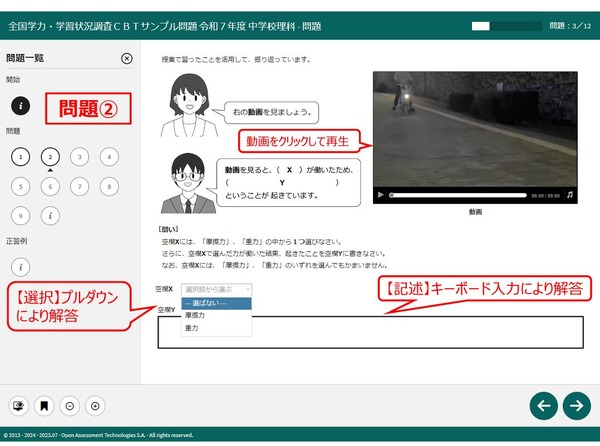Click the bookmark icon in bottom toolbar
Image resolution: width=600 pixels, height=446 pixels.
coord(44,405)
